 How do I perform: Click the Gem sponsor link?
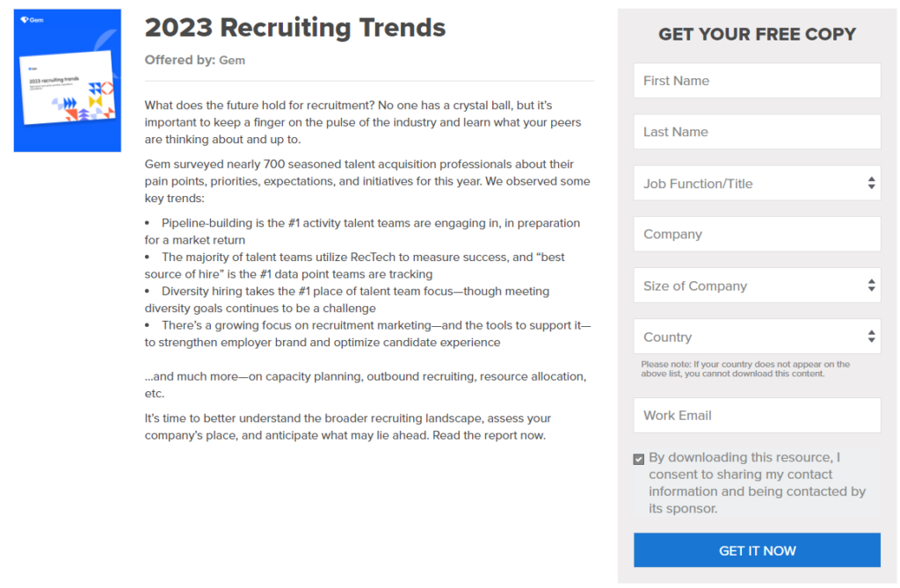point(232,61)
